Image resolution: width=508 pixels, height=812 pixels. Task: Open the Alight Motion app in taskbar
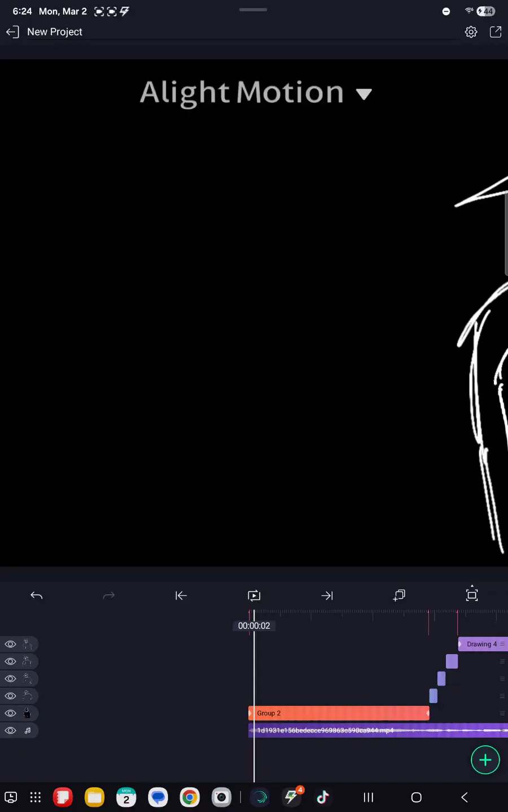[260, 797]
